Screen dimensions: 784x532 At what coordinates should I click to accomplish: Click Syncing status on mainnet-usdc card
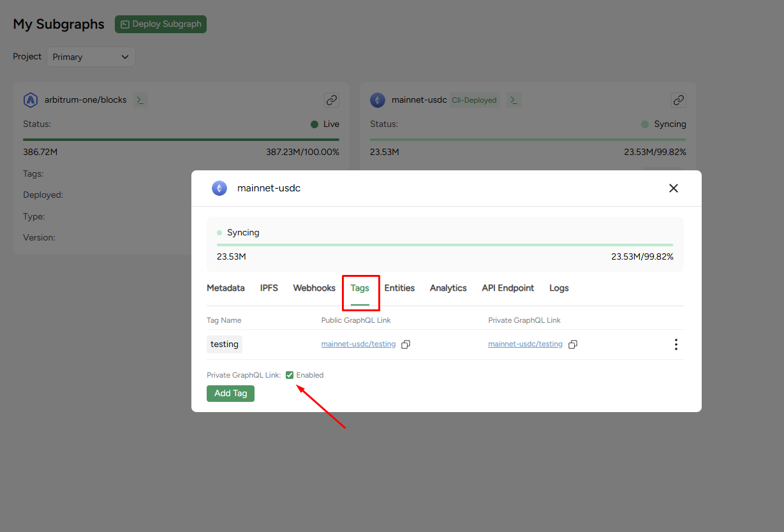click(664, 124)
